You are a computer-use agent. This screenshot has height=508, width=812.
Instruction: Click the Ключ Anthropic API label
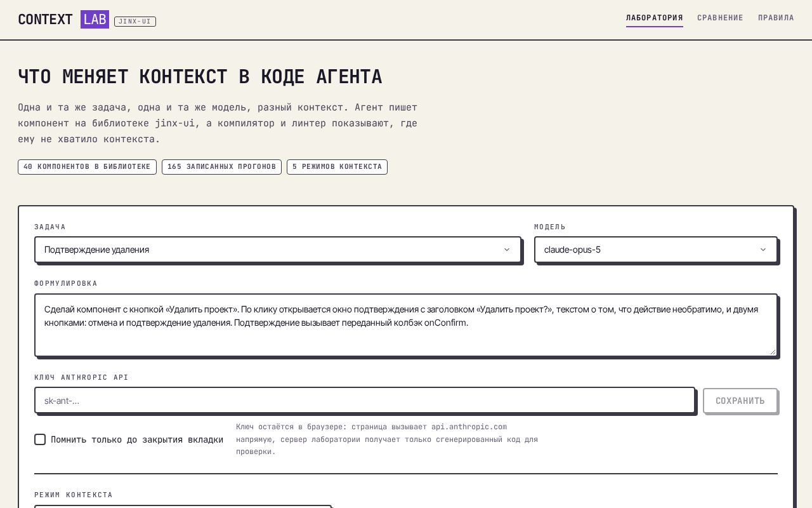tap(81, 377)
